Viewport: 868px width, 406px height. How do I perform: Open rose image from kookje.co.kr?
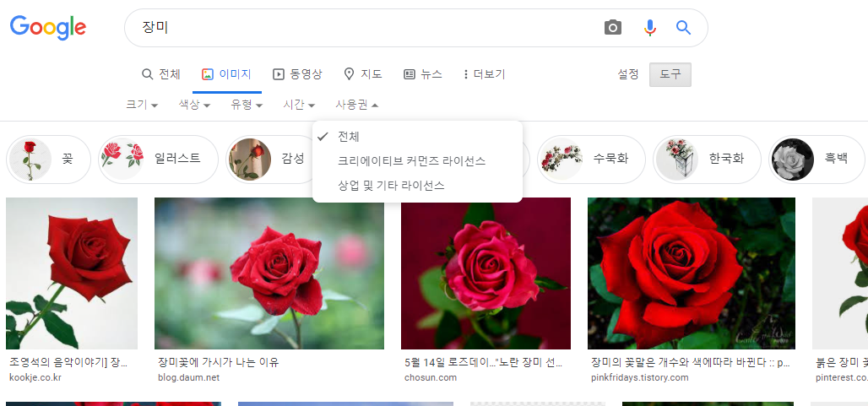[x=72, y=273]
